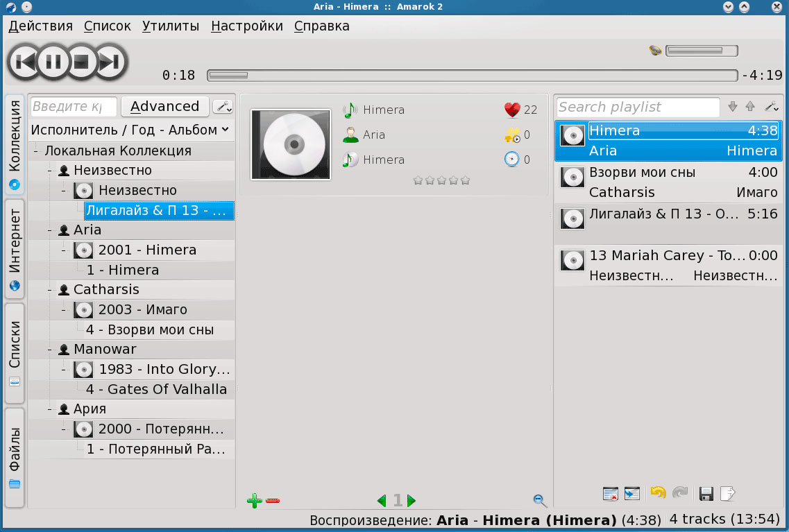789x532 pixels.
Task: Select track 1 - Himera in collection
Action: 123,270
